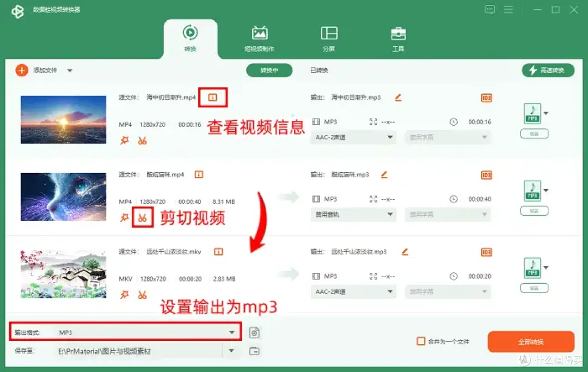The height and width of the screenshot is (372, 588).
Task: Expand format arrow beside sunrise row MP3 icon
Action: pos(547,113)
